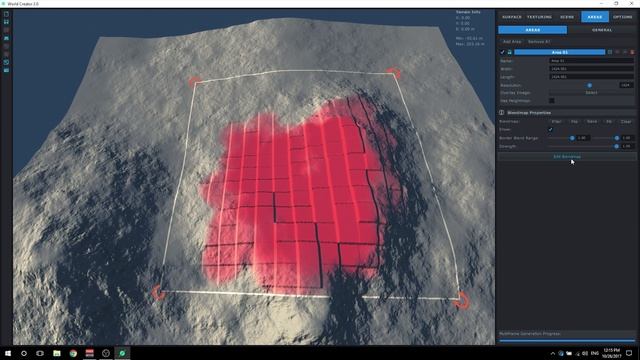This screenshot has height=360, width=640.
Task: Click the green World Creator taskbar icon
Action: pyautogui.click(x=122, y=353)
